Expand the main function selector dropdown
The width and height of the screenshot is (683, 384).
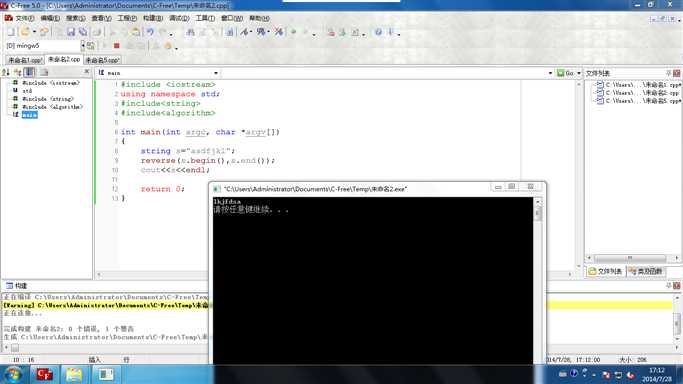click(216, 73)
